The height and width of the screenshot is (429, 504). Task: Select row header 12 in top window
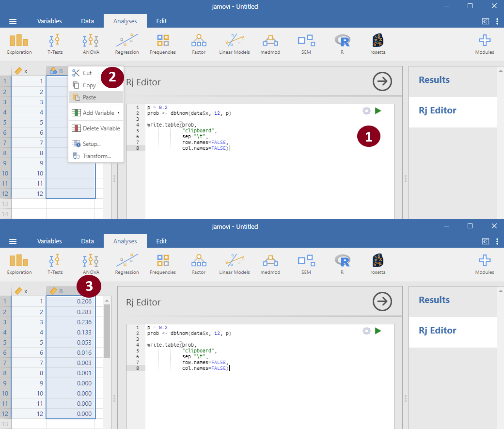pos(5,193)
